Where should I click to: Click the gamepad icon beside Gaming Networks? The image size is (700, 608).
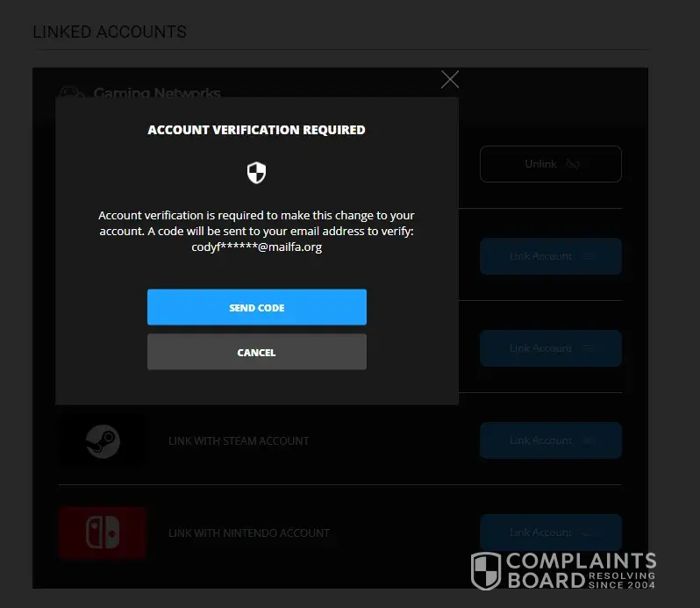coord(72,92)
